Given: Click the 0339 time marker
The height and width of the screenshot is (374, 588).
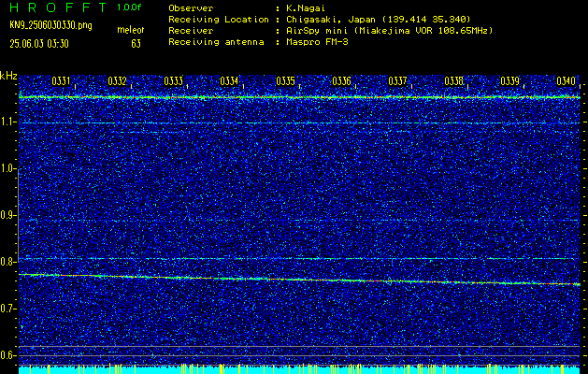Looking at the screenshot, I should coord(510,81).
